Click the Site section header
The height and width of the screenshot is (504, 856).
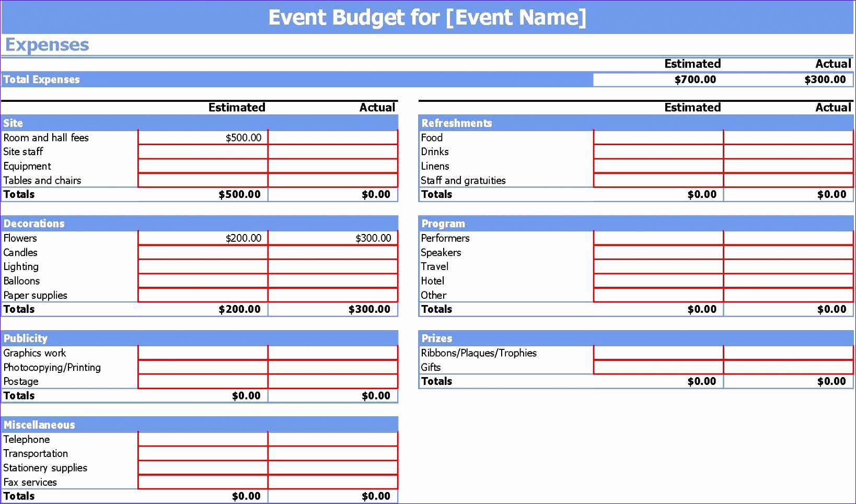[x=13, y=123]
